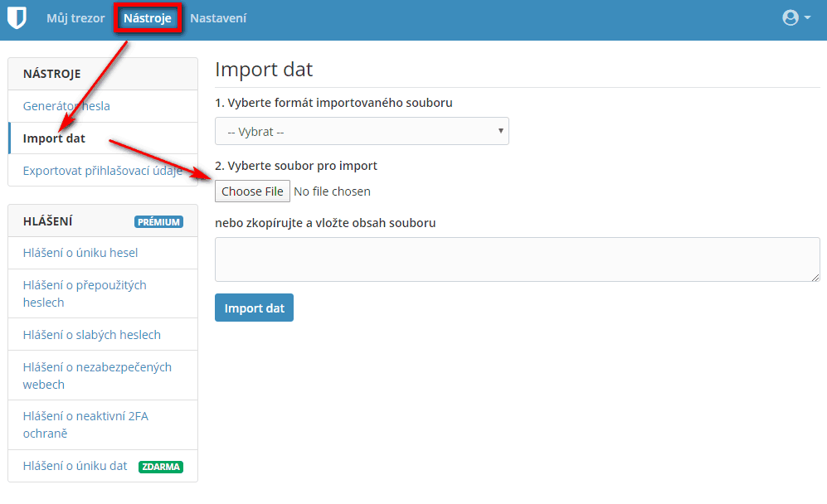Open Exportovat přihlašovací údaje
827x504 pixels.
coord(102,171)
